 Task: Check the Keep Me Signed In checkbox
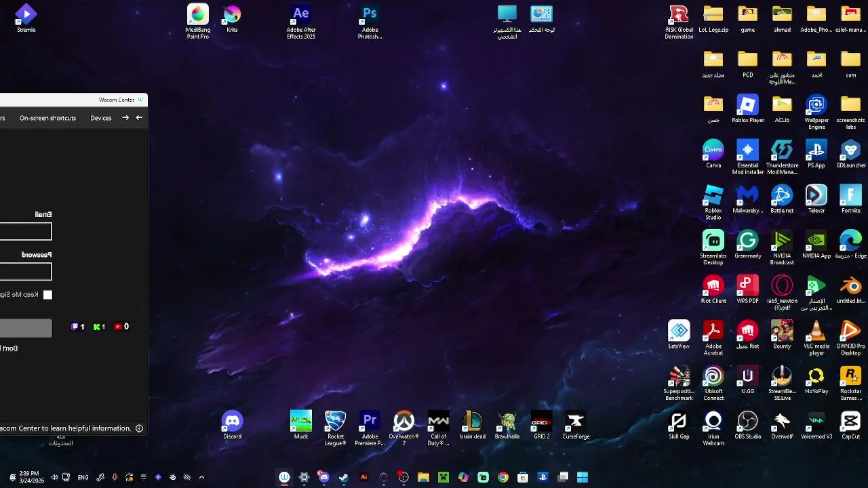click(47, 295)
